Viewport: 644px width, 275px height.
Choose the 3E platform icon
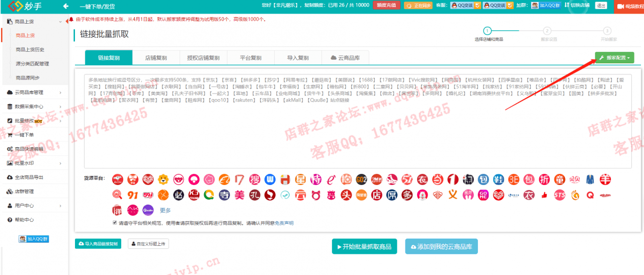514,179
